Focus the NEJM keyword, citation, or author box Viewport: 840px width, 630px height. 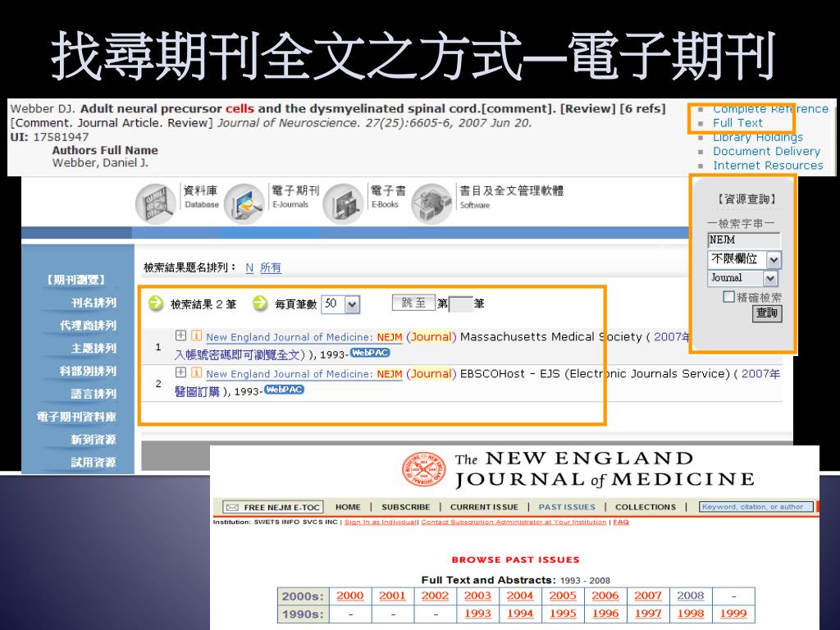click(756, 507)
